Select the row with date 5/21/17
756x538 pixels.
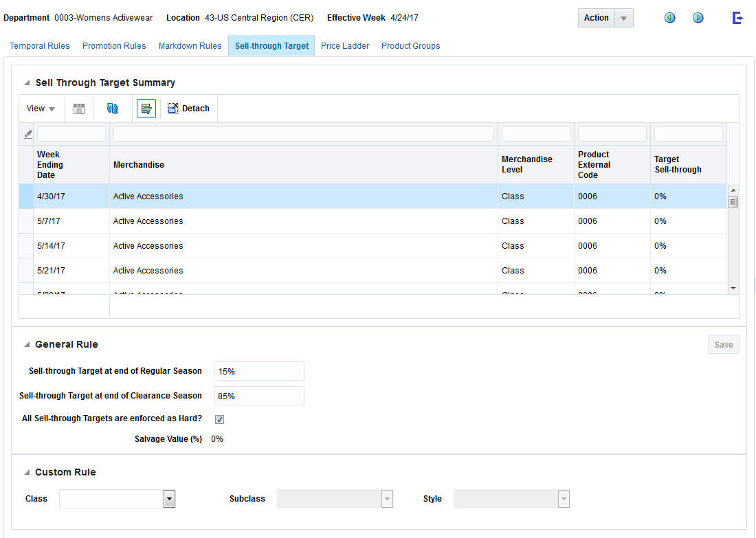click(373, 271)
